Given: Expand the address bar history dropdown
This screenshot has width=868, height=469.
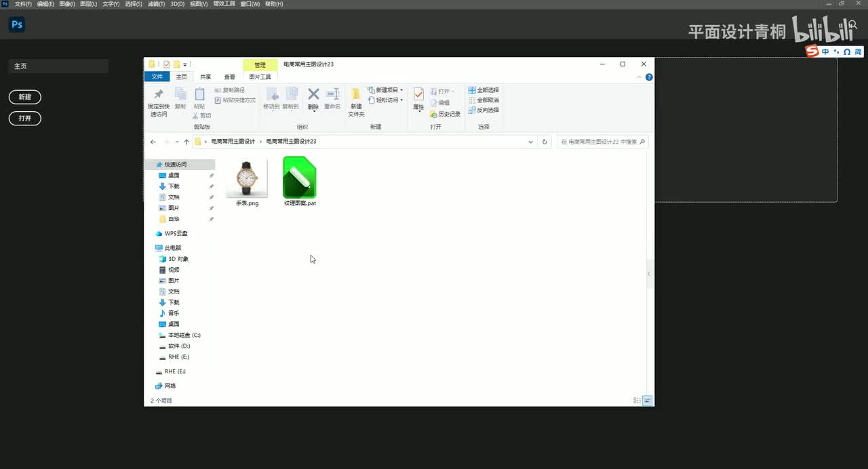Looking at the screenshot, I should click(530, 142).
